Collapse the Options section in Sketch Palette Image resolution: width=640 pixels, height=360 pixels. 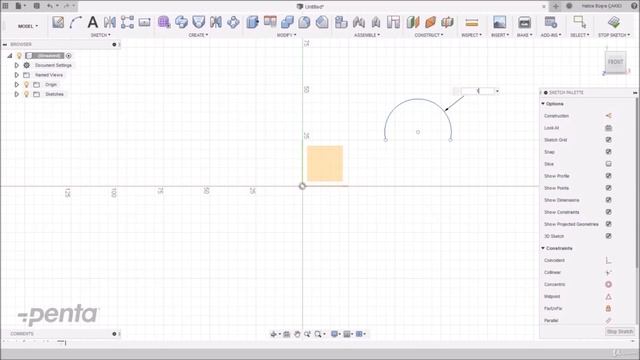click(543, 104)
